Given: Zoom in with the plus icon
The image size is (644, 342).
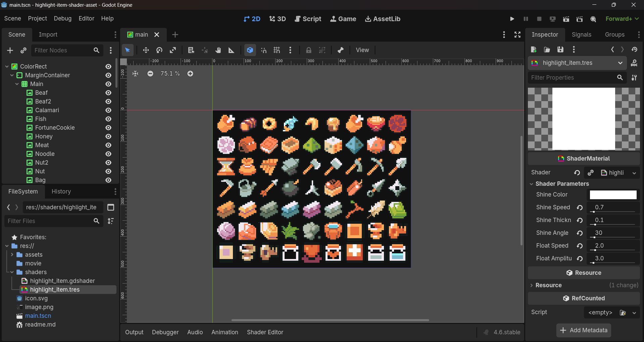Looking at the screenshot, I should point(190,74).
